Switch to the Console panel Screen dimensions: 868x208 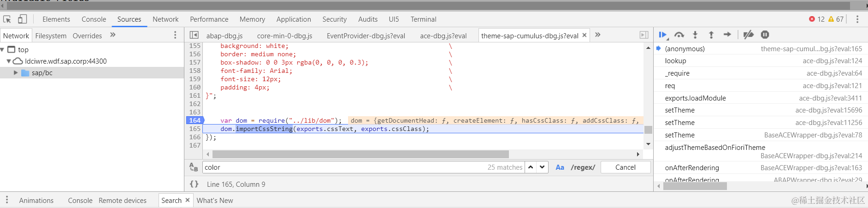click(94, 19)
